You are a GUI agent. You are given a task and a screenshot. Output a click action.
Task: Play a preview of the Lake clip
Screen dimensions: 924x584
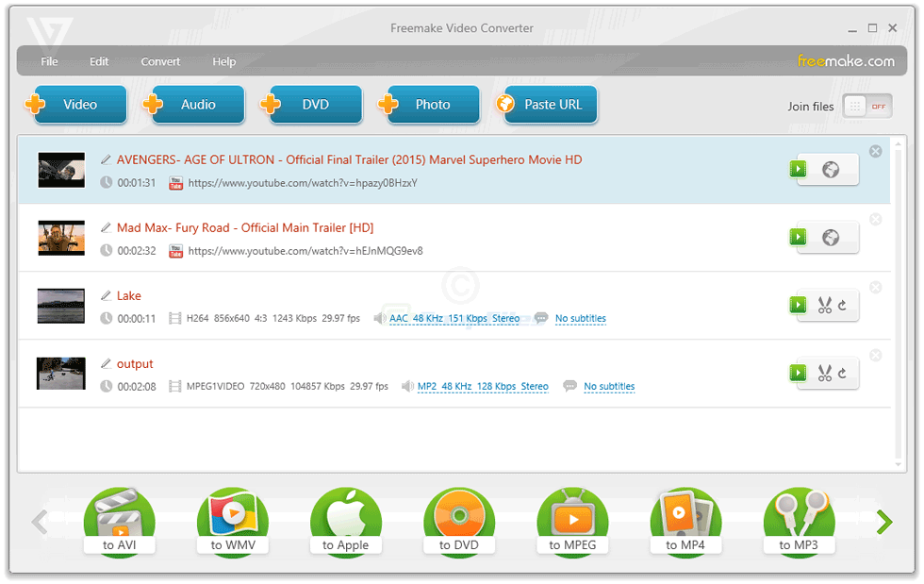(x=798, y=305)
